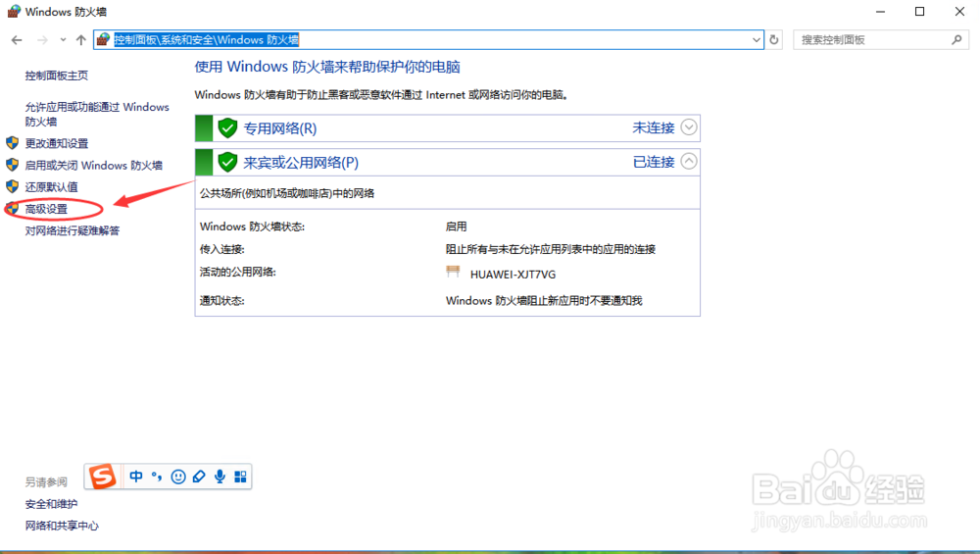
Task: Expand the address bar history dropdown
Action: click(x=756, y=40)
